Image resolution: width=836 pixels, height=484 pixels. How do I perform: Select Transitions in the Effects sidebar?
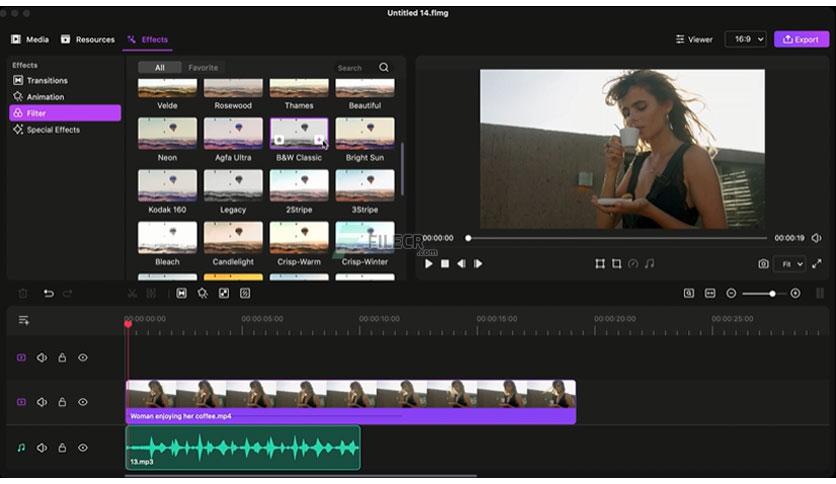tap(41, 80)
